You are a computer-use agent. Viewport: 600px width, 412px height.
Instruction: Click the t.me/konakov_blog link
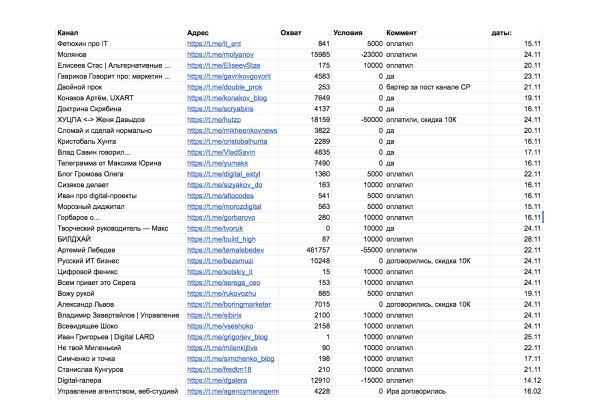226,98
